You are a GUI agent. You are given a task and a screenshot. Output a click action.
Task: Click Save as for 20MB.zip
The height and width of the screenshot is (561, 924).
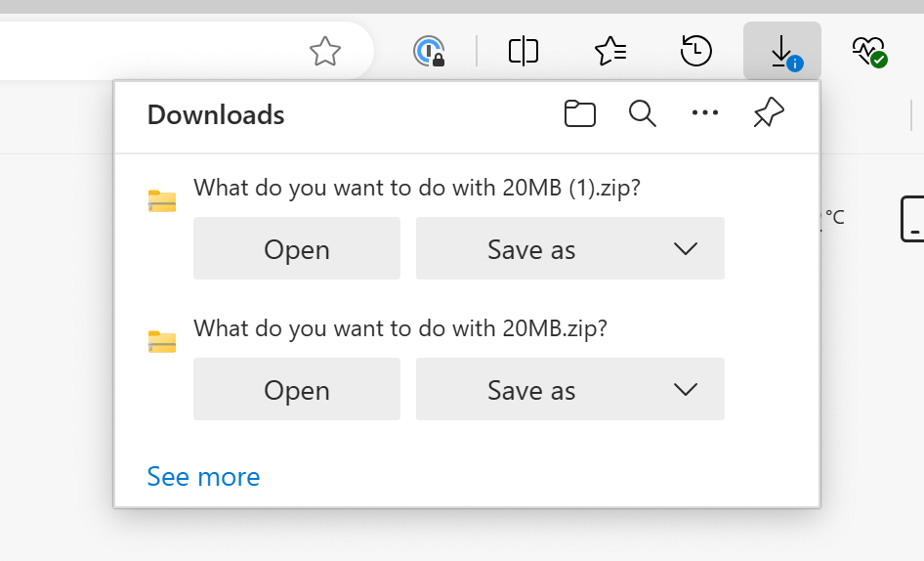coord(531,389)
